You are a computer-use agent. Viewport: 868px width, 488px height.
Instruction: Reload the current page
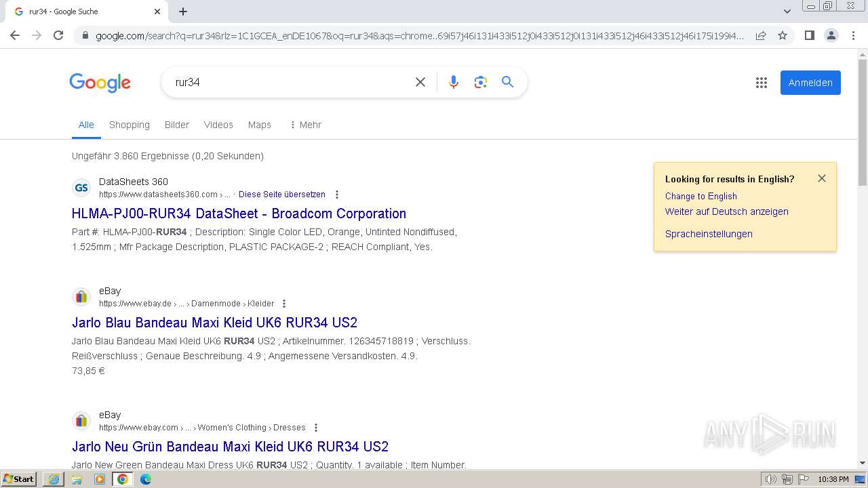pos(58,35)
